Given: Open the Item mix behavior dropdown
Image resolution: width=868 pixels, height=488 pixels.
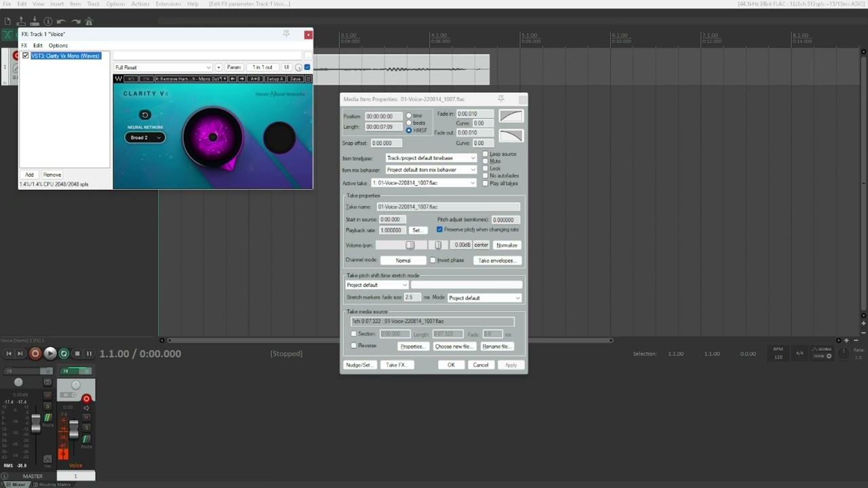Looking at the screenshot, I should pos(431,169).
